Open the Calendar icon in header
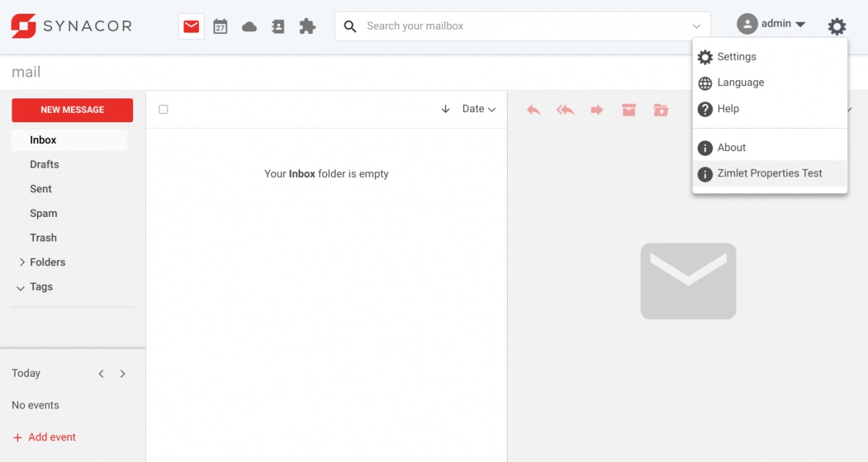Image resolution: width=868 pixels, height=462 pixels. 221,27
